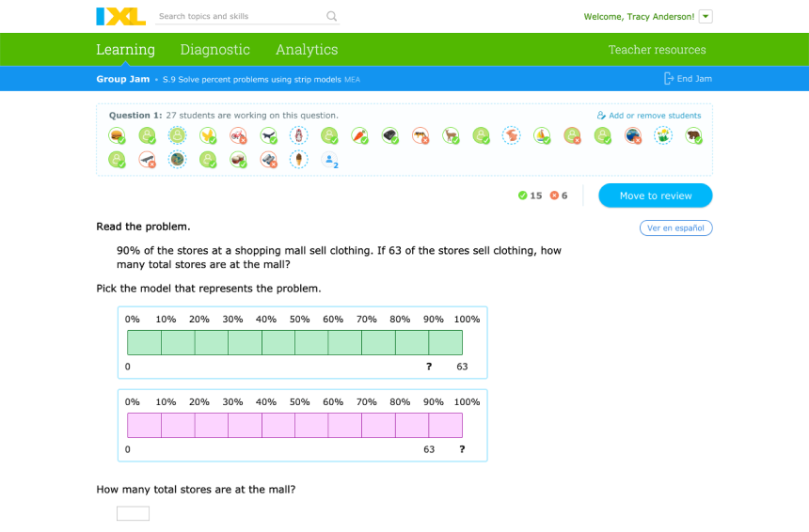809x532 pixels.
Task: Click Ver en español button
Action: coord(675,227)
